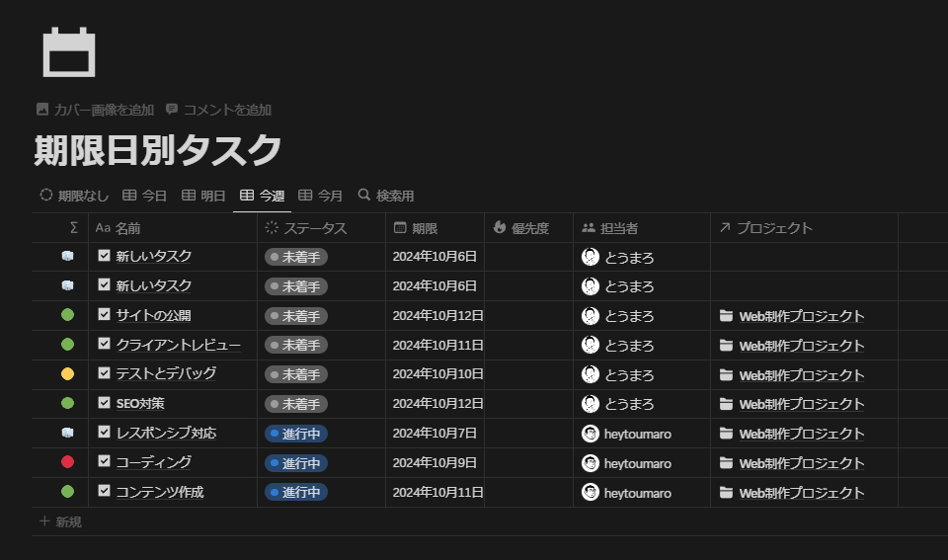Viewport: 948px width, 560px height.
Task: Click the 未着手 status tag for サイトの公開
Action: [x=296, y=316]
